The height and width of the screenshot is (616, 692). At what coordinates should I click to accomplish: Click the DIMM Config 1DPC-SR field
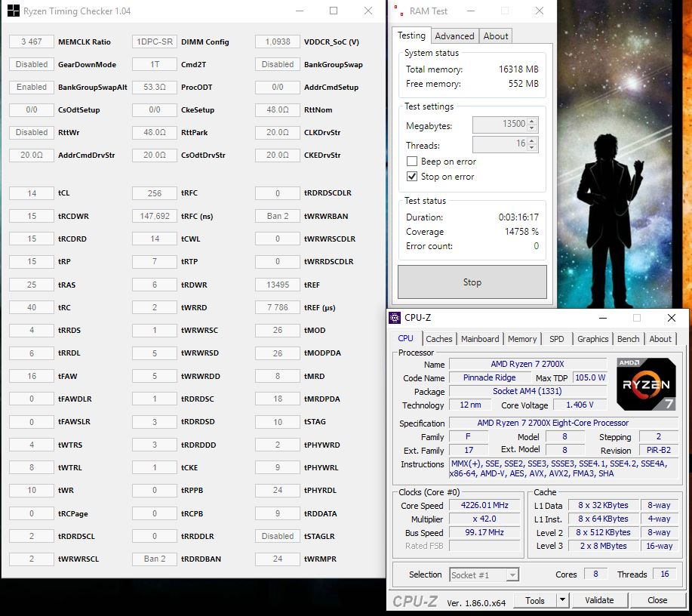pos(155,42)
